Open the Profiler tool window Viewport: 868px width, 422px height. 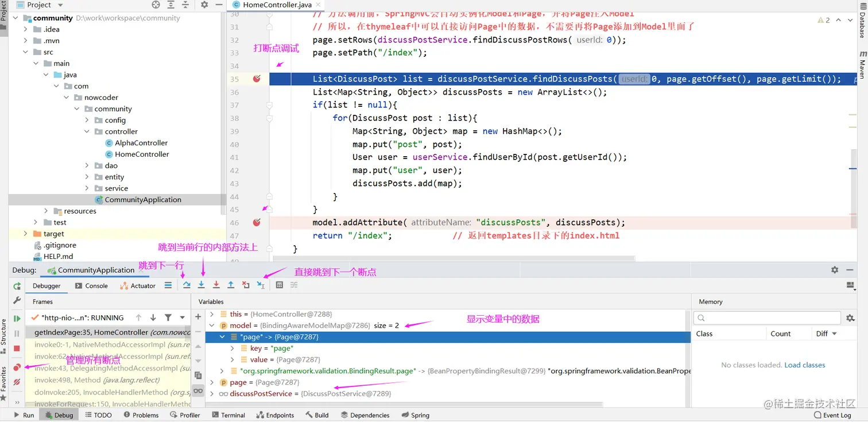184,415
